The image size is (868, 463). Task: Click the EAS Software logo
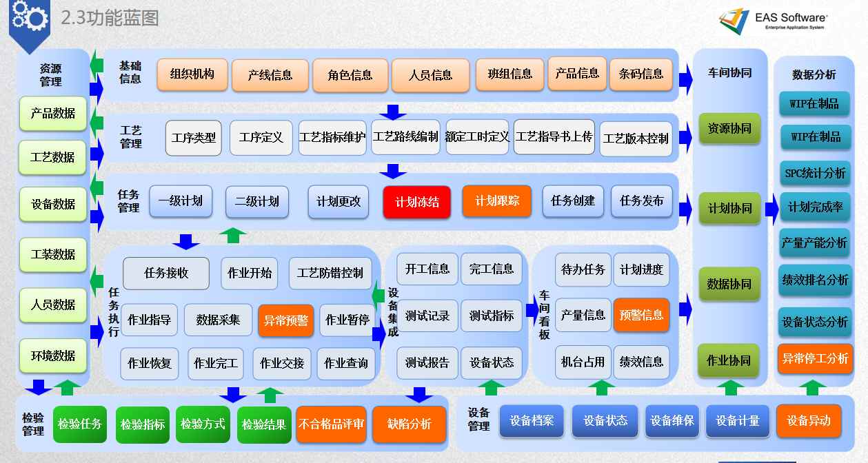pos(772,21)
